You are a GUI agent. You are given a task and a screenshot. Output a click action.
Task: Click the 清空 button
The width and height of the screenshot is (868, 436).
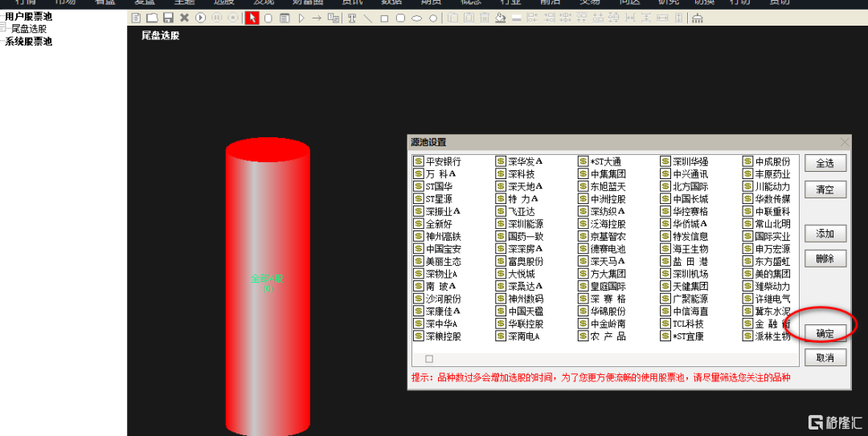[825, 189]
